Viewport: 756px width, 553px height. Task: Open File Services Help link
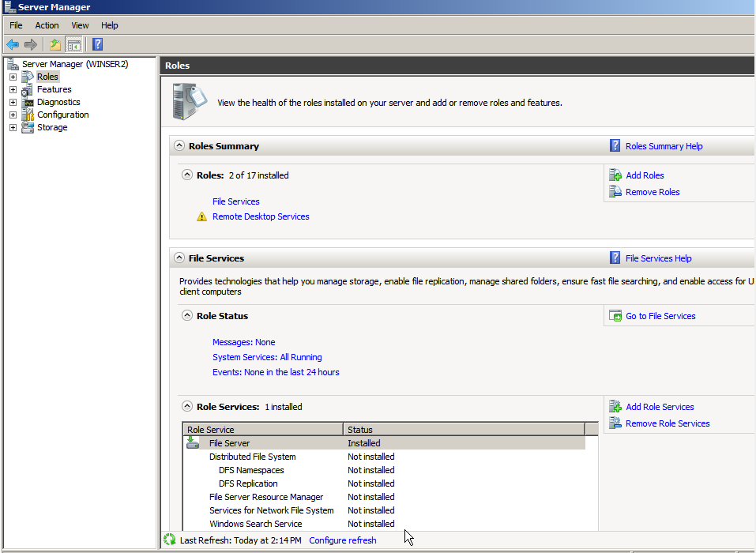coord(659,258)
